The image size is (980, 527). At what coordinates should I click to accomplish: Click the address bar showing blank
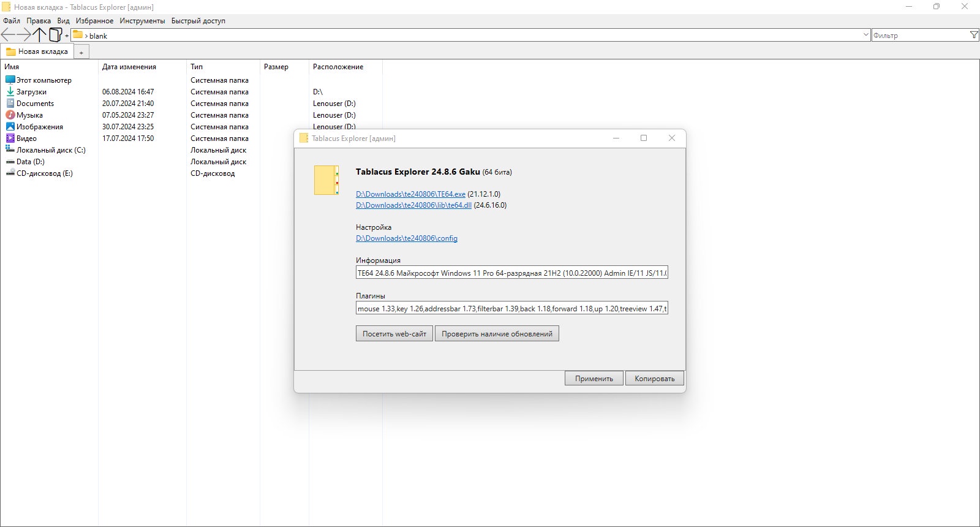coord(472,36)
